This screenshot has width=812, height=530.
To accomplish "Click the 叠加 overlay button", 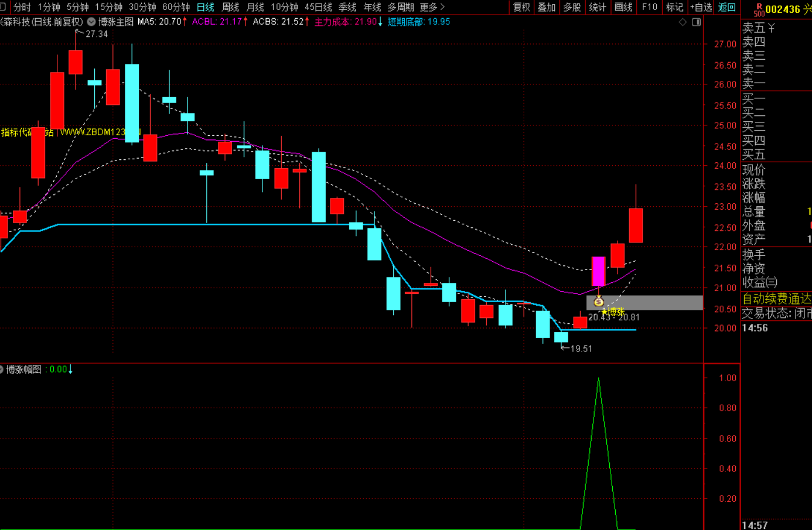I will point(547,7).
